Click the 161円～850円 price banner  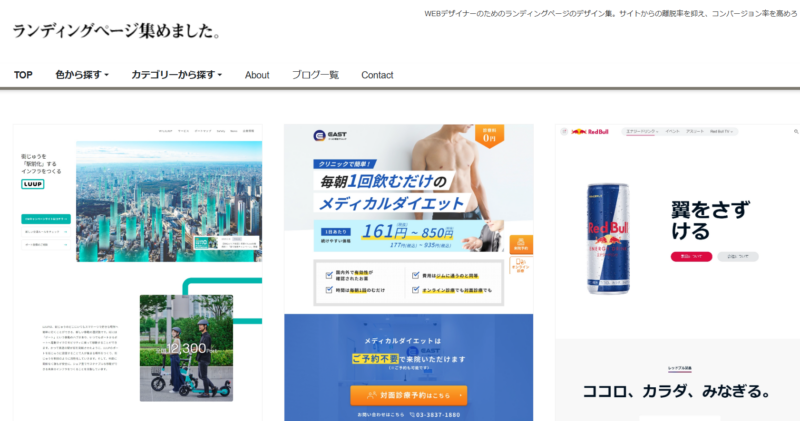[x=408, y=236]
